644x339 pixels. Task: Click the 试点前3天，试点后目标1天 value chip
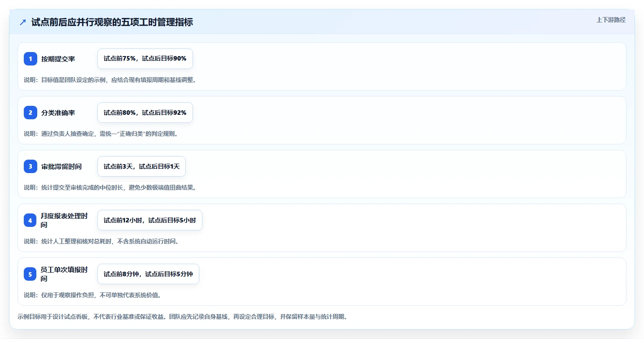click(x=141, y=166)
